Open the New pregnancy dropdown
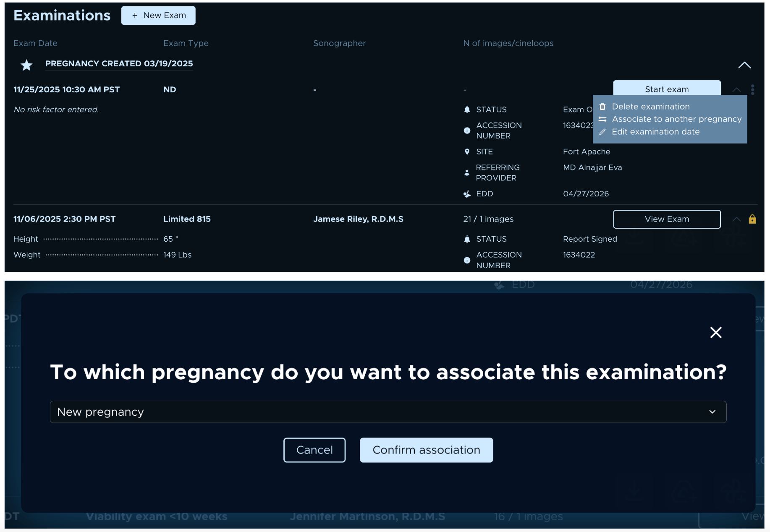This screenshot has width=770, height=532. point(388,412)
